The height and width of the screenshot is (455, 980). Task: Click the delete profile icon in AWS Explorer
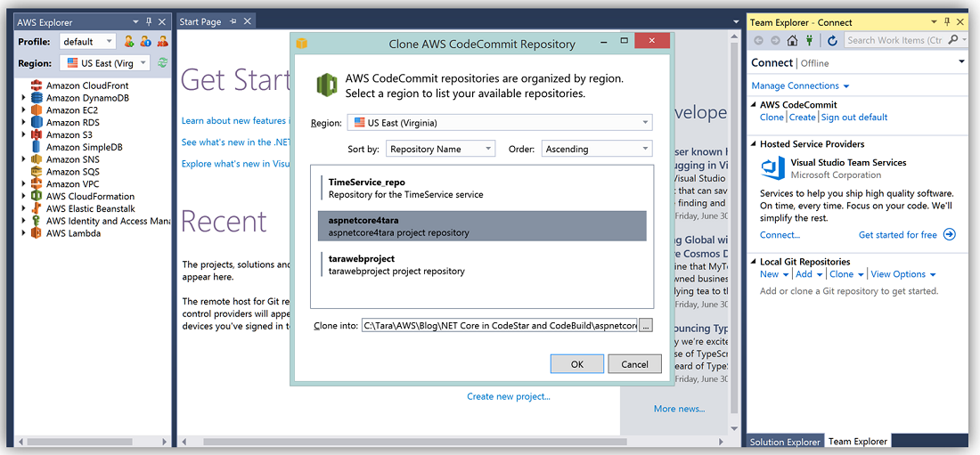point(162,41)
